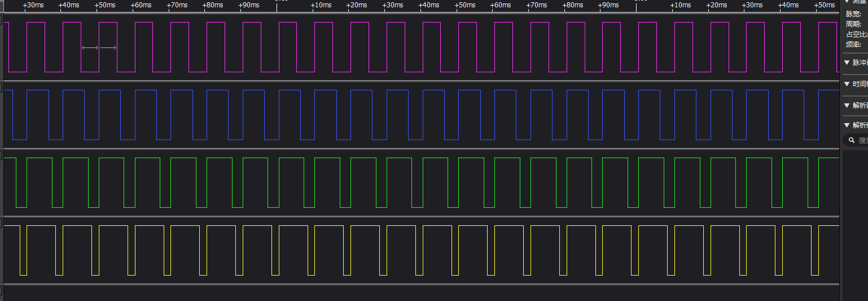Click the leftmost +50ms ruler mark
868x301 pixels.
coord(104,5)
